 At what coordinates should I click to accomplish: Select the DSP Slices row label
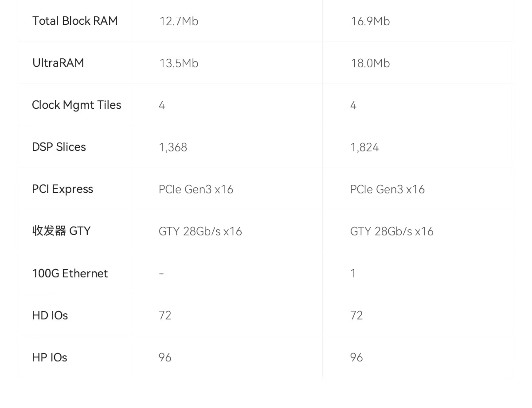(x=59, y=147)
